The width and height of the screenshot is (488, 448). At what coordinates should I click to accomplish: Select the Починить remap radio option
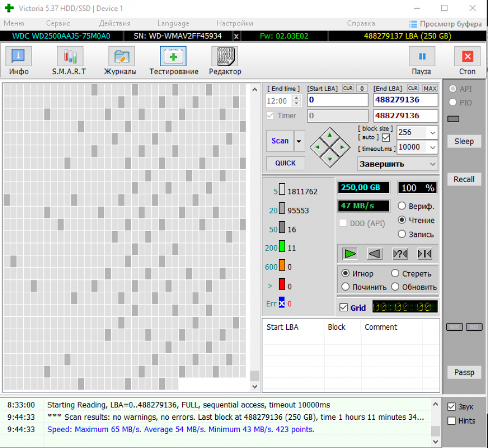345,287
